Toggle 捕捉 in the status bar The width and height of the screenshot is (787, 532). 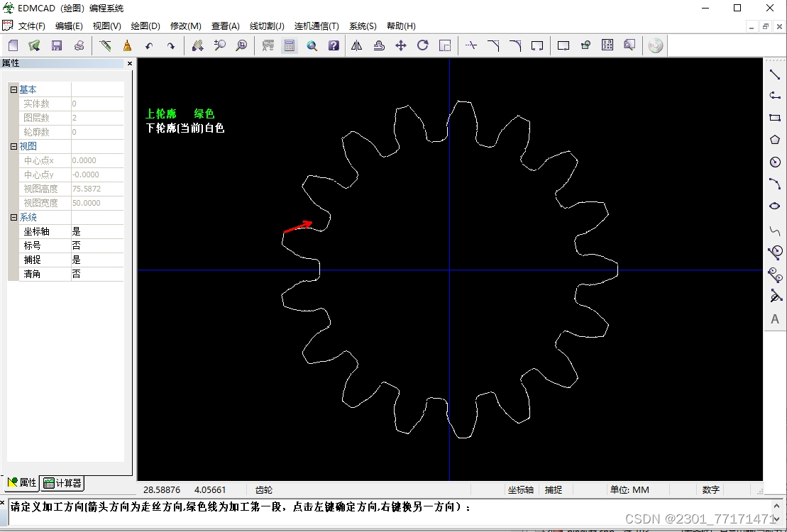(x=554, y=490)
